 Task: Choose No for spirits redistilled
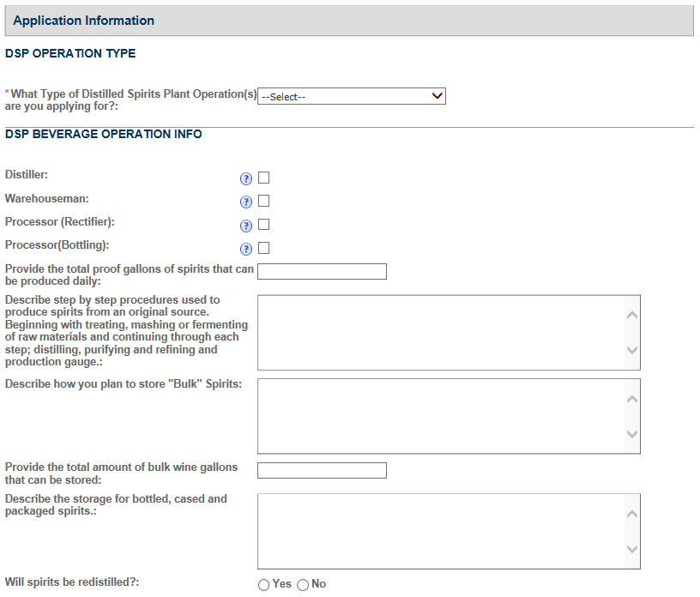pos(302,585)
